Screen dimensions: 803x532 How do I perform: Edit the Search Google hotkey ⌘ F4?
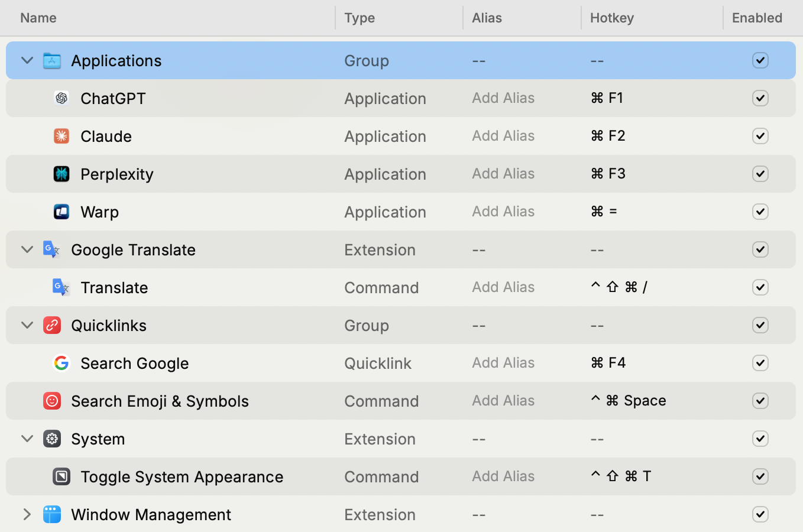pyautogui.click(x=608, y=363)
